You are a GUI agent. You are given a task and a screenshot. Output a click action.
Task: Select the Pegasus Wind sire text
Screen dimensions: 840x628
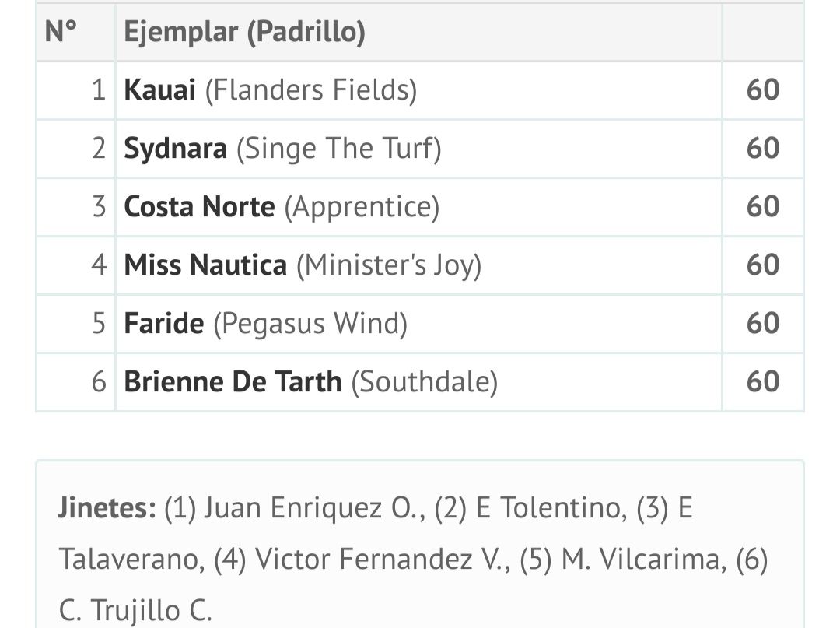tap(310, 324)
